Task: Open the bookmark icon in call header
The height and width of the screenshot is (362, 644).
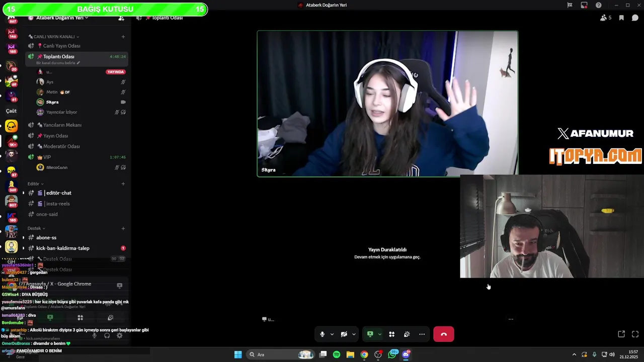Action: [x=621, y=18]
